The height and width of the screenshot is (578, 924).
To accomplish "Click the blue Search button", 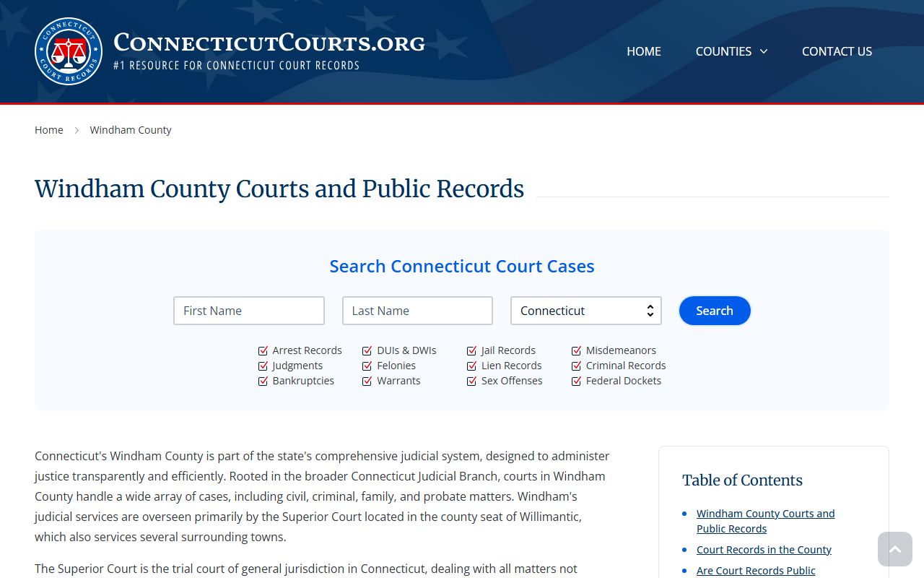I will pyautogui.click(x=715, y=311).
